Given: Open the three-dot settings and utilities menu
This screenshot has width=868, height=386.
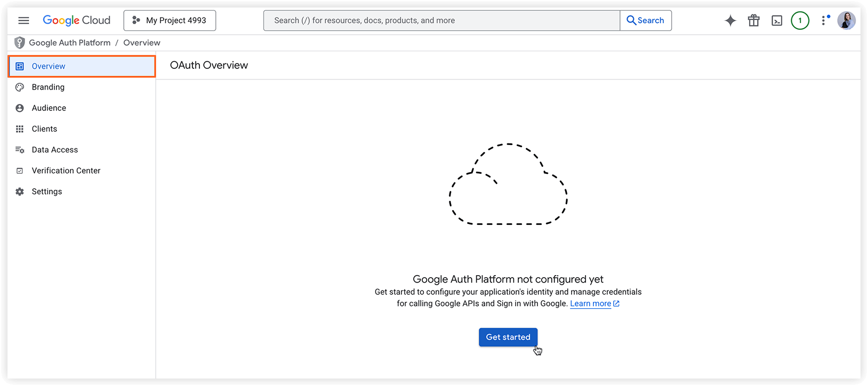Looking at the screenshot, I should tap(824, 20).
